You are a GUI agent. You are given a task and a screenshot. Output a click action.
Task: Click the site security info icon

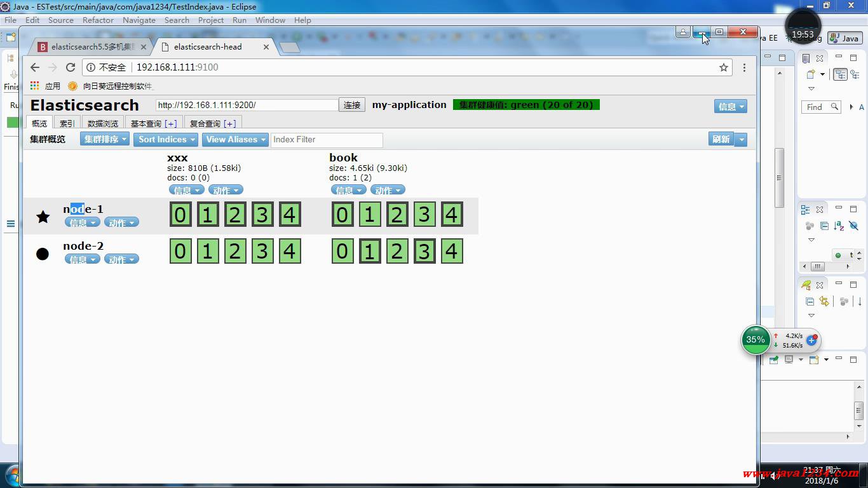click(x=91, y=67)
